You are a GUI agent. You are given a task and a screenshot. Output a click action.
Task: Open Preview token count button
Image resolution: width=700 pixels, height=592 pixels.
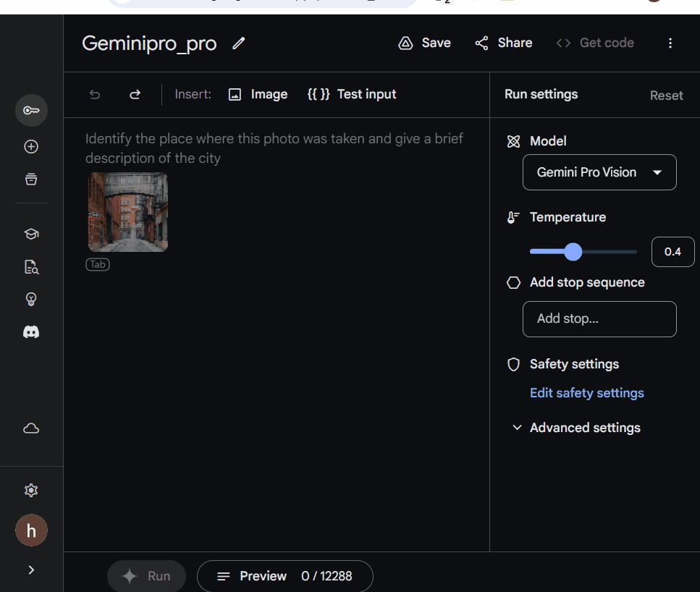tap(284, 576)
